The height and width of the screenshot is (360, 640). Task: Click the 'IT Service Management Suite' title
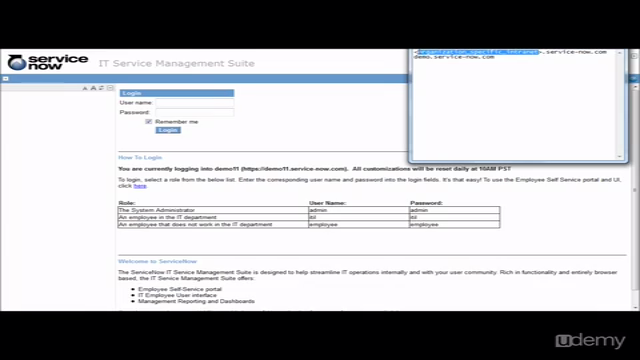[177, 63]
